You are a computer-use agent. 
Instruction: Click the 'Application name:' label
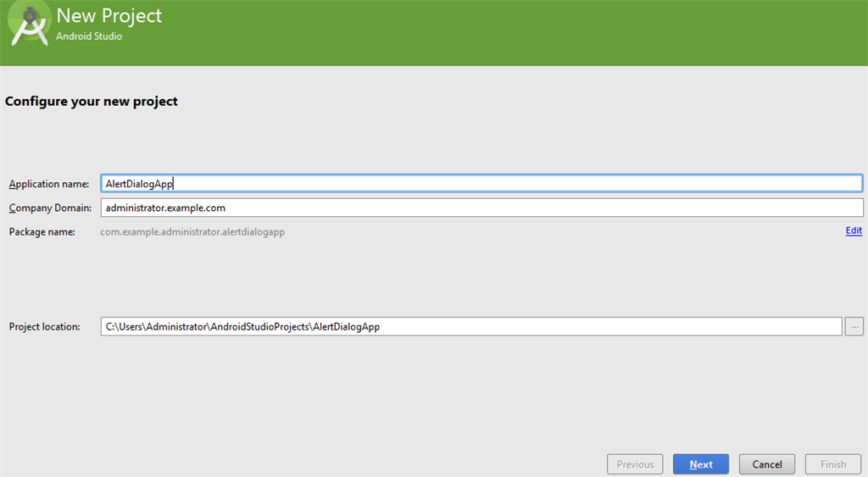(48, 184)
